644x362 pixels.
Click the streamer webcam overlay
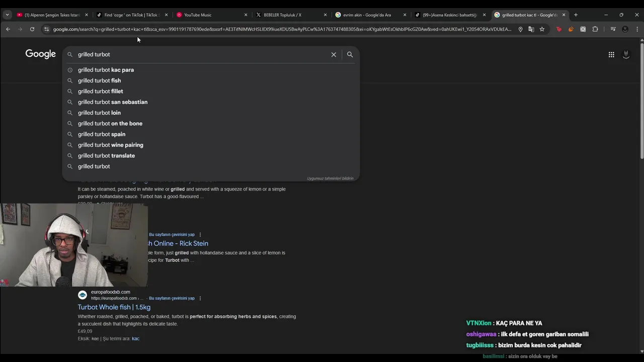coord(74,245)
